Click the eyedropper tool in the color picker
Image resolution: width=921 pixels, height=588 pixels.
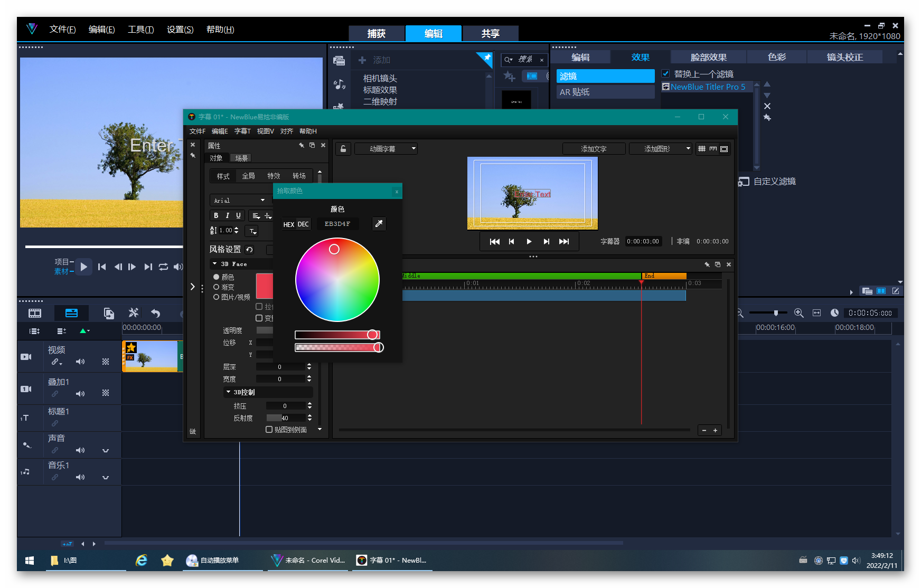pyautogui.click(x=379, y=224)
